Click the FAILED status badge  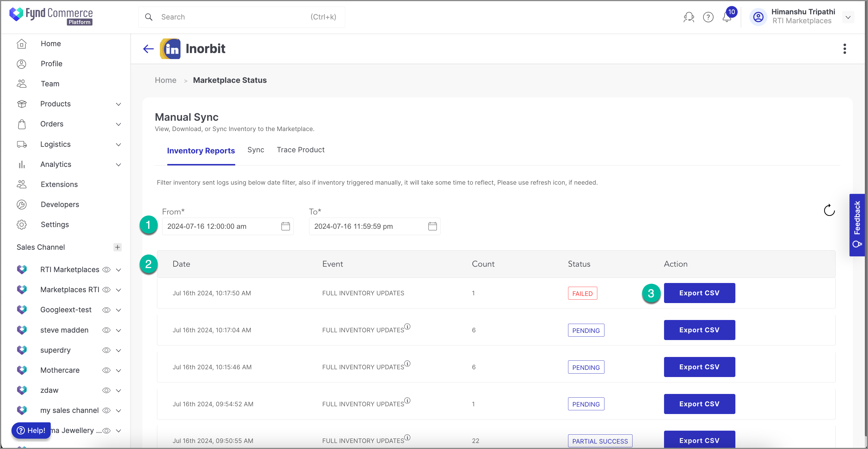(582, 293)
